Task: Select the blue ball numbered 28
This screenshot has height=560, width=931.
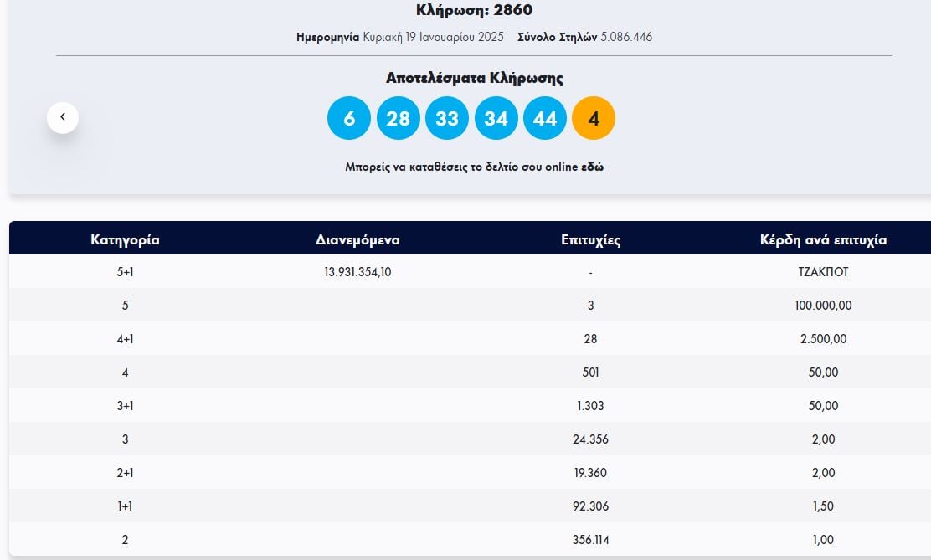Action: tap(398, 119)
